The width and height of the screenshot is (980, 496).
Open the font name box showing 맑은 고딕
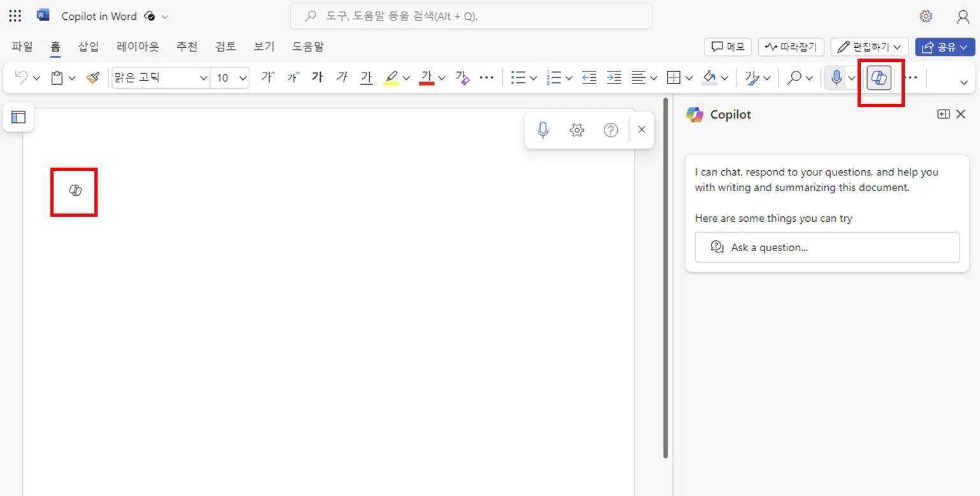click(161, 78)
